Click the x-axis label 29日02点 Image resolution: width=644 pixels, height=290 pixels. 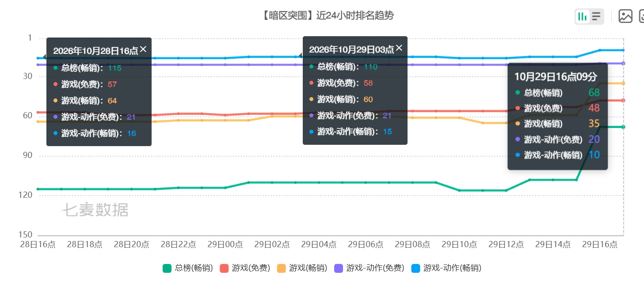click(272, 245)
